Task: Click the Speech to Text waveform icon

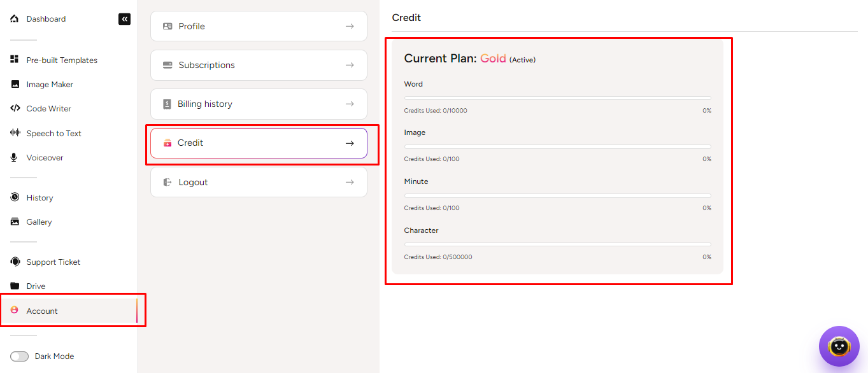Action: pyautogui.click(x=15, y=133)
